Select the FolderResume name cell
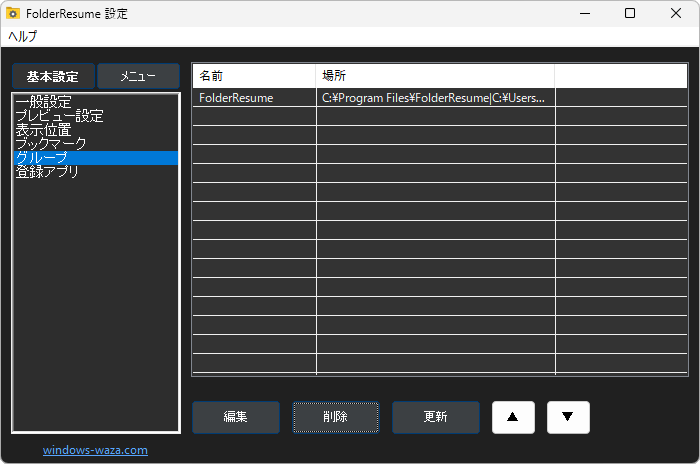The image size is (700, 464). coord(254,98)
